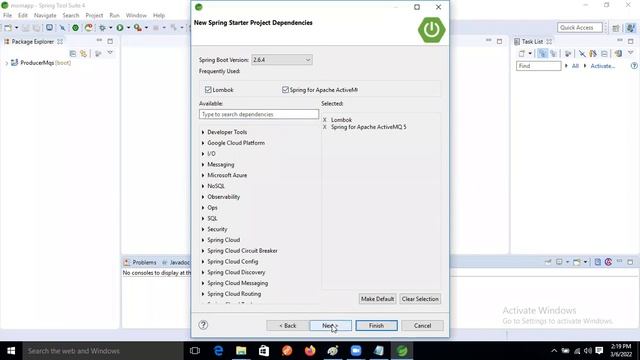Click the Pin Console icon in bottom panel
The width and height of the screenshot is (640, 360).
[548, 262]
